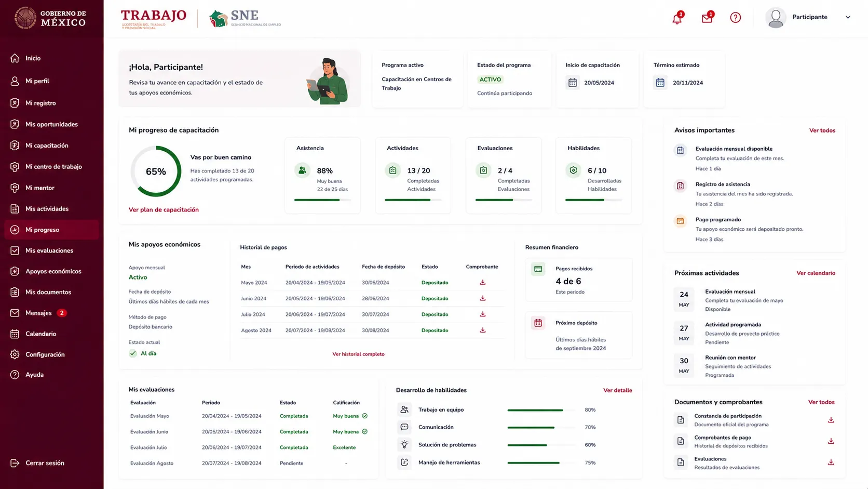This screenshot has width=868, height=489.
Task: Click the Excelente grade for Evaluación Julio
Action: pos(344,447)
